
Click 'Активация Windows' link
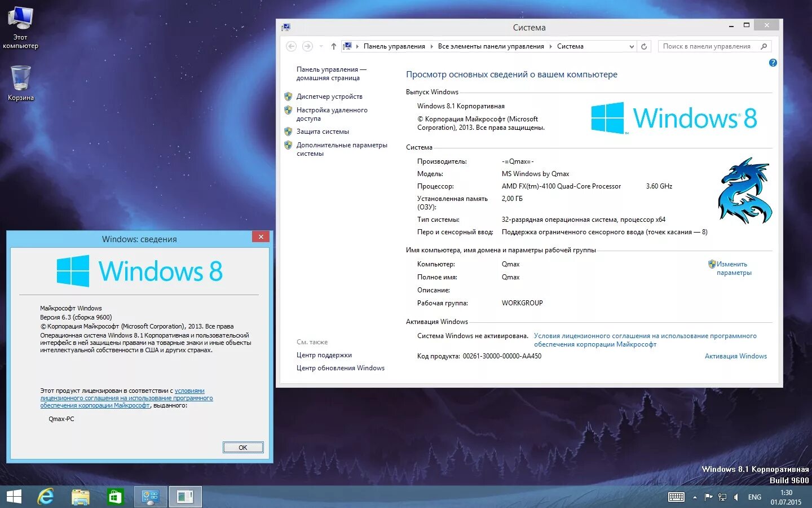[x=736, y=356]
